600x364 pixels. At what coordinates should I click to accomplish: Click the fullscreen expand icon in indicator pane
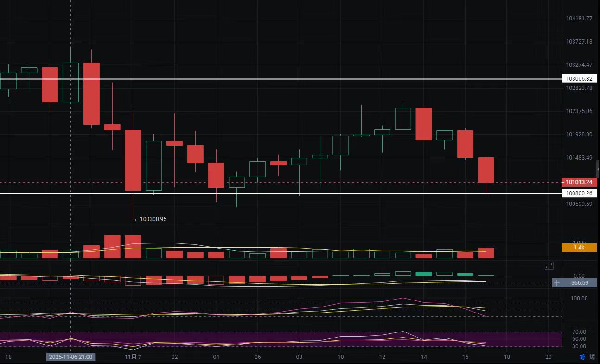[x=549, y=266]
